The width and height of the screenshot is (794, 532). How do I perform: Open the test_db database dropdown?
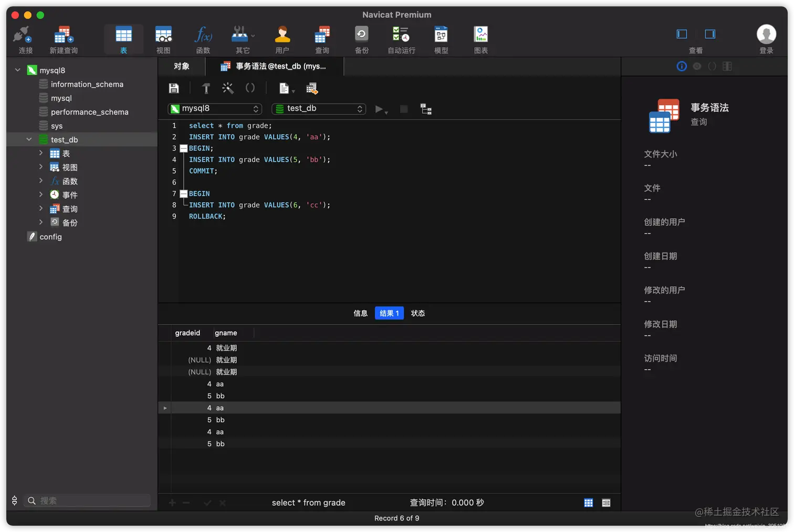click(x=319, y=109)
